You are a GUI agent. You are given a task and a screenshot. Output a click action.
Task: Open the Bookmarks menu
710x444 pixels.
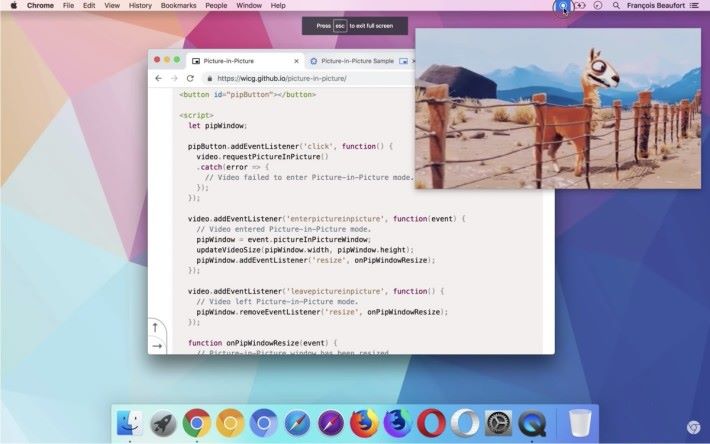click(x=178, y=5)
